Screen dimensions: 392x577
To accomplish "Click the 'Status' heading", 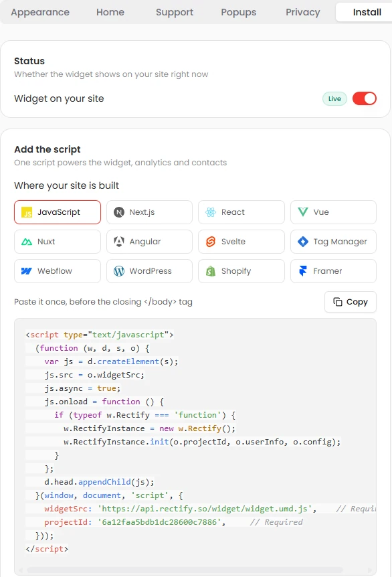I will tap(29, 61).
